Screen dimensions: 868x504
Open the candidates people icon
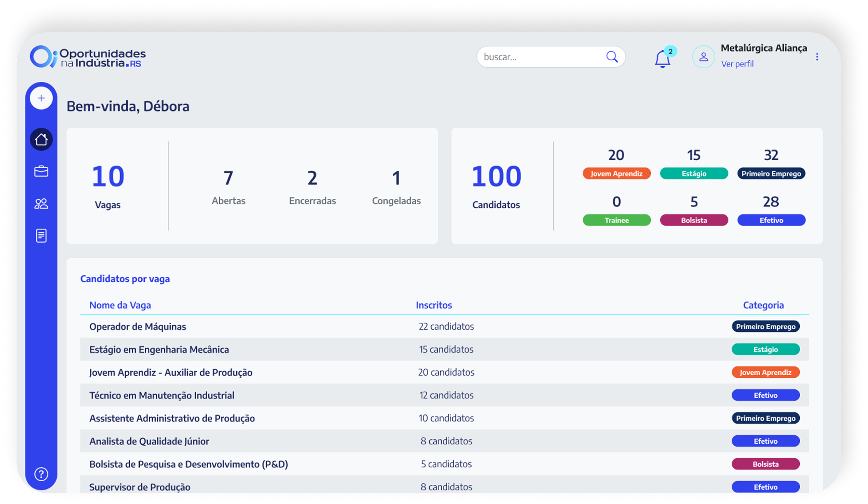[x=41, y=203]
